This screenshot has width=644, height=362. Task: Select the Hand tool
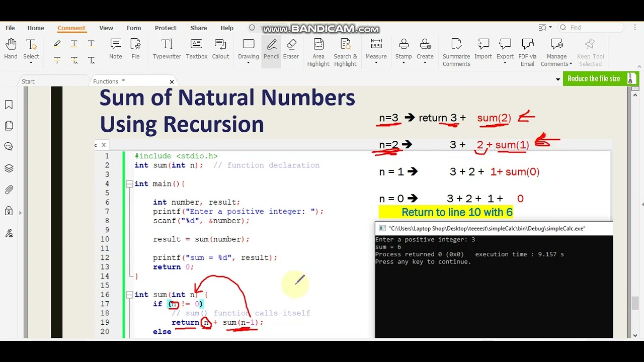tap(11, 49)
